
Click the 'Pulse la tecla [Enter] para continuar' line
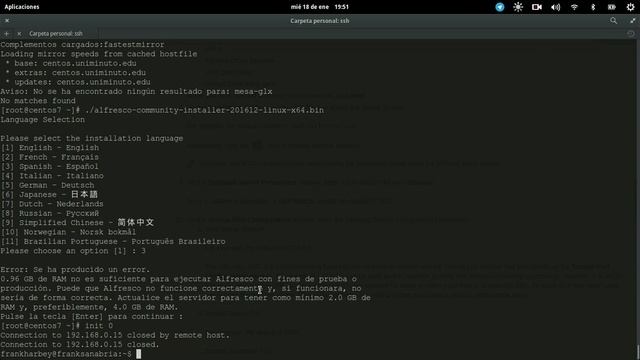pos(91,317)
